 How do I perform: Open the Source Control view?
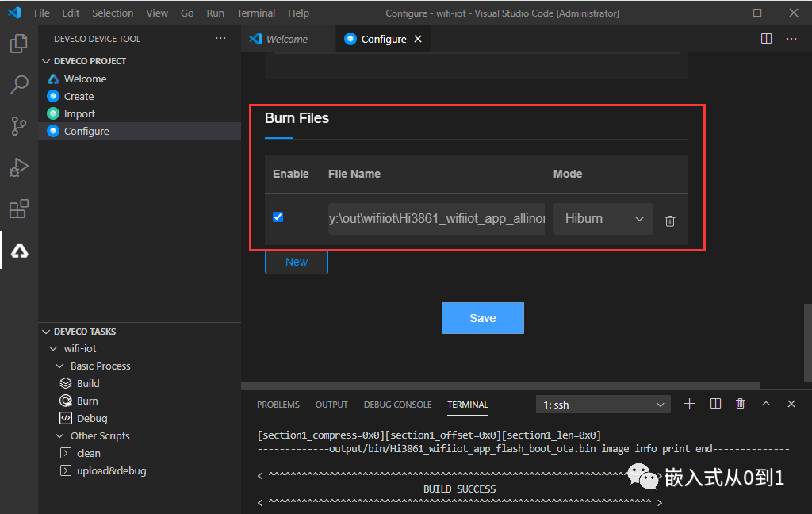tap(19, 126)
